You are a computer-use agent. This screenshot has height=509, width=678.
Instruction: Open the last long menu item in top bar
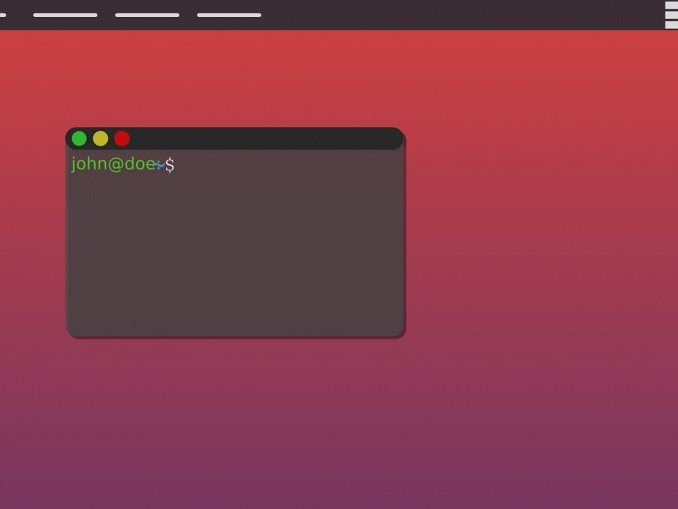click(x=229, y=15)
